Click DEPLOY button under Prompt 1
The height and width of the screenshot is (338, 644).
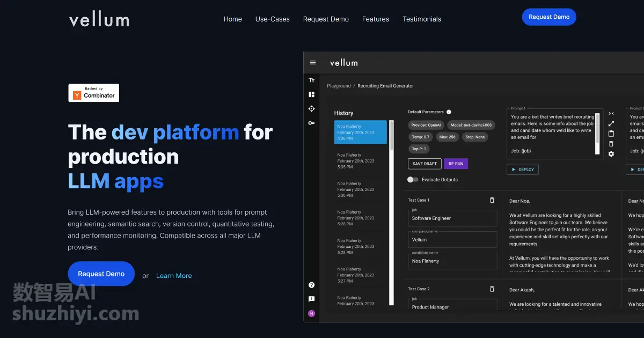[523, 170]
